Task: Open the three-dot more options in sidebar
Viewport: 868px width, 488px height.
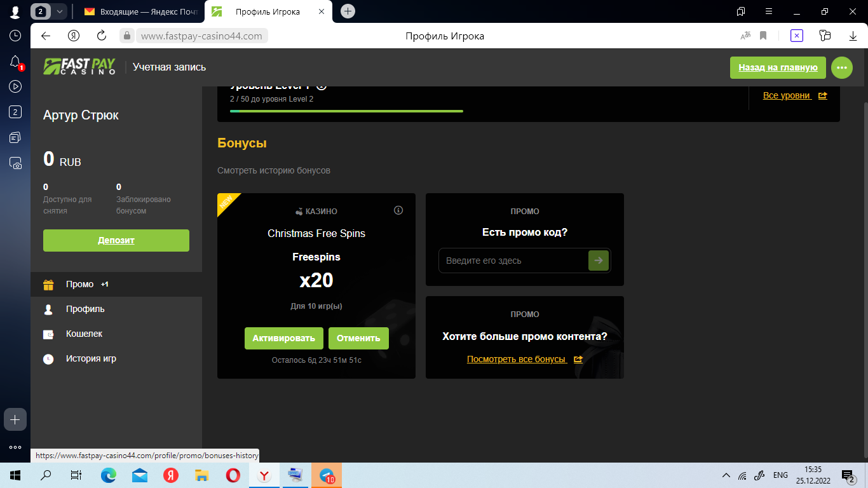Action: pos(15,447)
